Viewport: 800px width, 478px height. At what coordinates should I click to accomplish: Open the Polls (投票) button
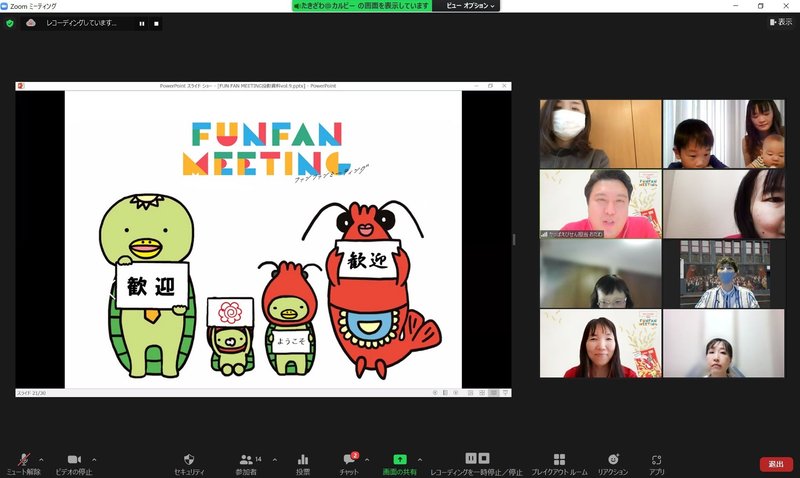(x=303, y=464)
